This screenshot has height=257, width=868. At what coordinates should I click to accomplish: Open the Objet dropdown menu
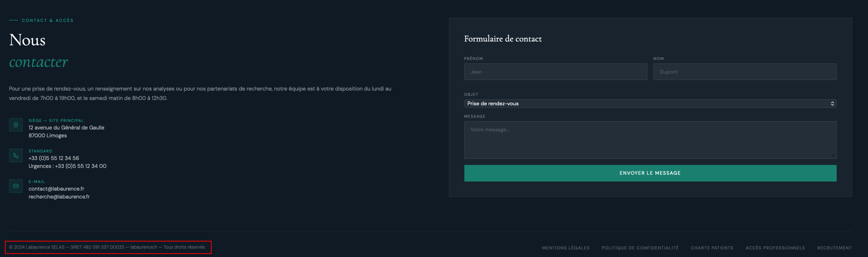(650, 103)
